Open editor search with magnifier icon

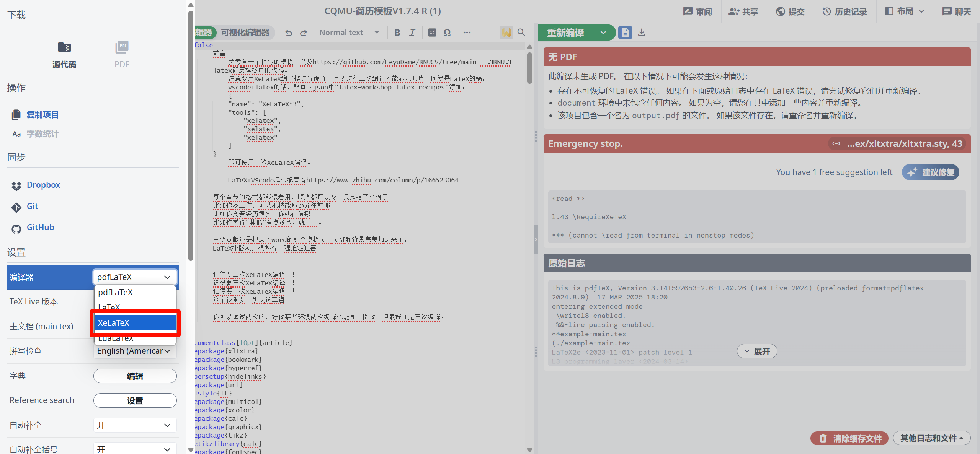(x=521, y=33)
